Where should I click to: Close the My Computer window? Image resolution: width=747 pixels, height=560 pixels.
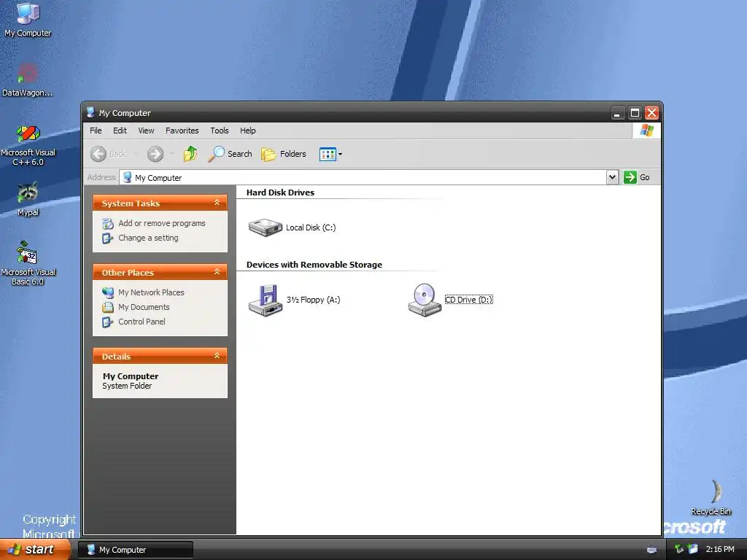[x=651, y=113]
